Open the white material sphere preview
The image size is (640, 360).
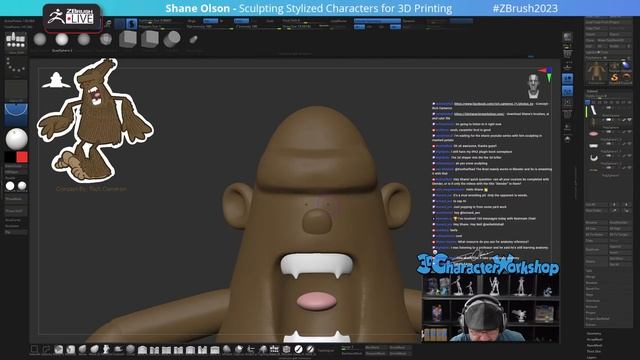pyautogui.click(x=16, y=139)
